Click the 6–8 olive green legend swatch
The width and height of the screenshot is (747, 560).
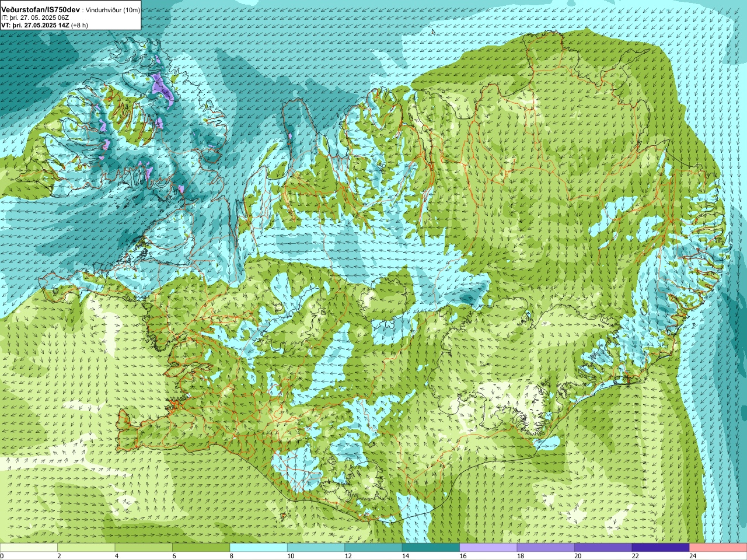[201, 548]
